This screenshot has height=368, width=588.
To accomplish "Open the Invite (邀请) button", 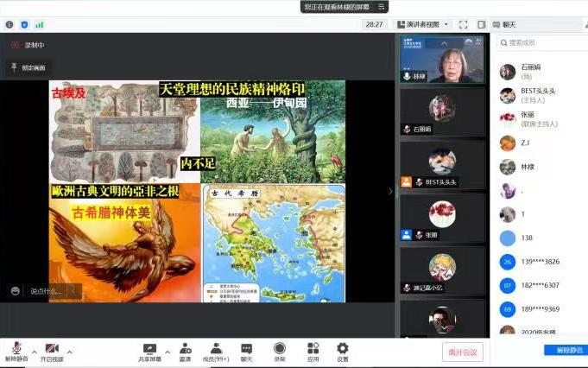I will coord(185,352).
